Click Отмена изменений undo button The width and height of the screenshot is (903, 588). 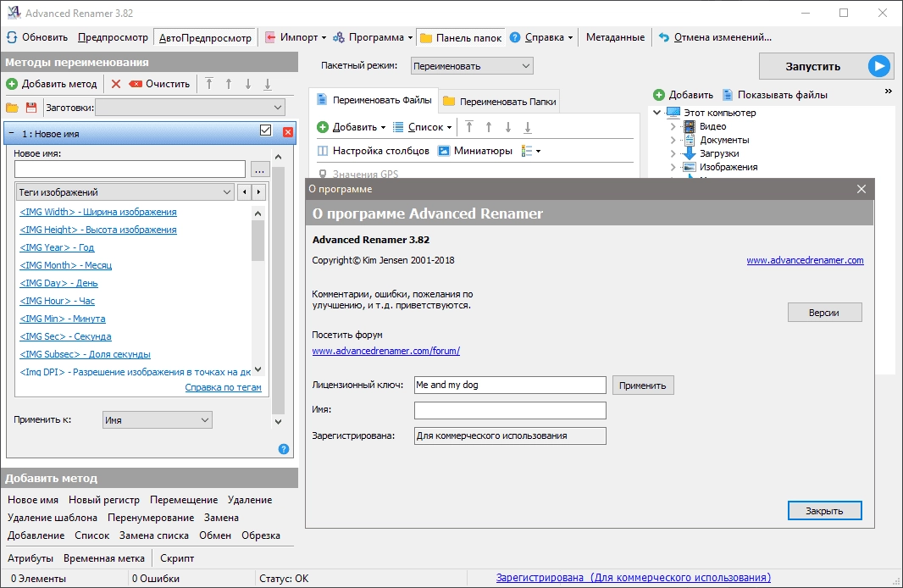(x=715, y=37)
